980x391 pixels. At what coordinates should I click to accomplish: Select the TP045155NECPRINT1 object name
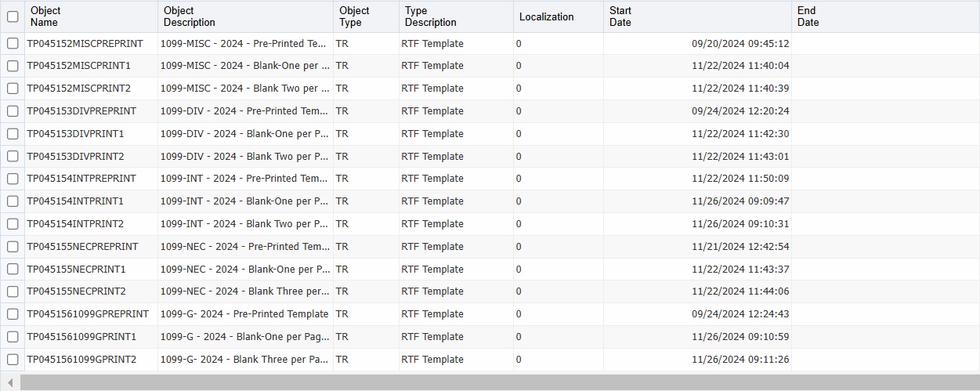77,270
